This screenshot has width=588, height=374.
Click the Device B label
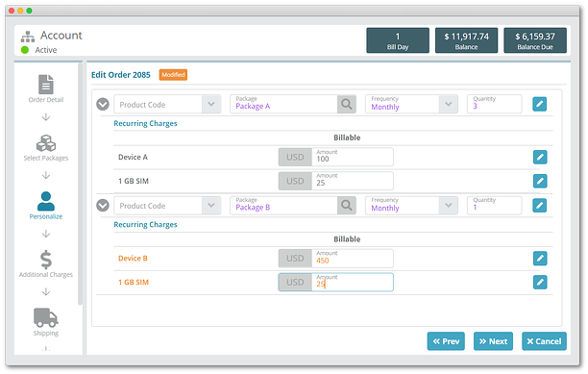[x=133, y=259]
